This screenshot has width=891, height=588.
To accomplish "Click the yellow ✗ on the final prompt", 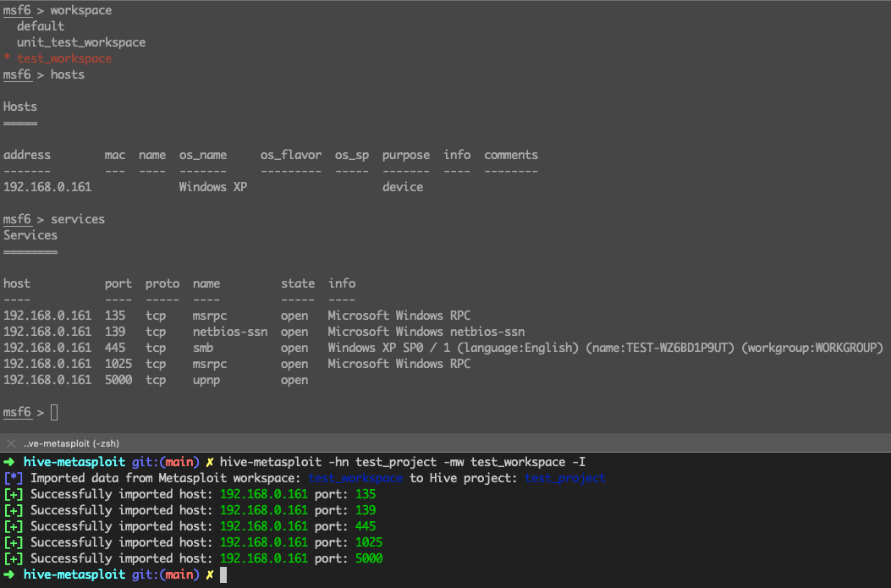I will (x=210, y=574).
